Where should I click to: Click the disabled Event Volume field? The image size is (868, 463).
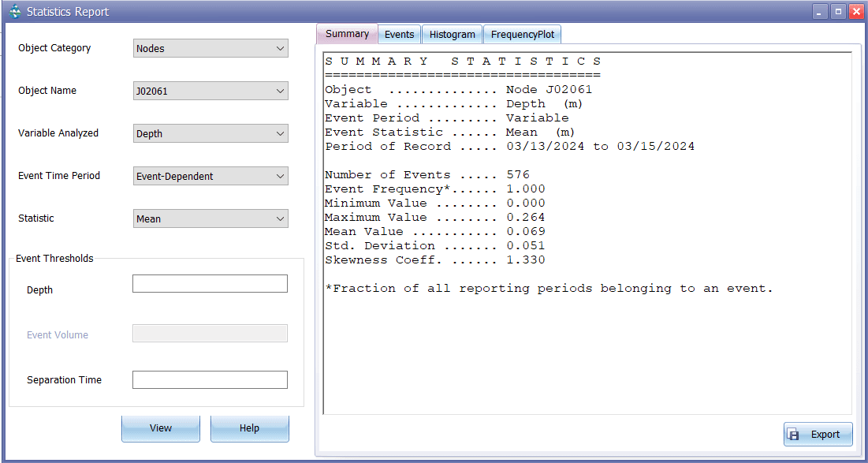210,333
